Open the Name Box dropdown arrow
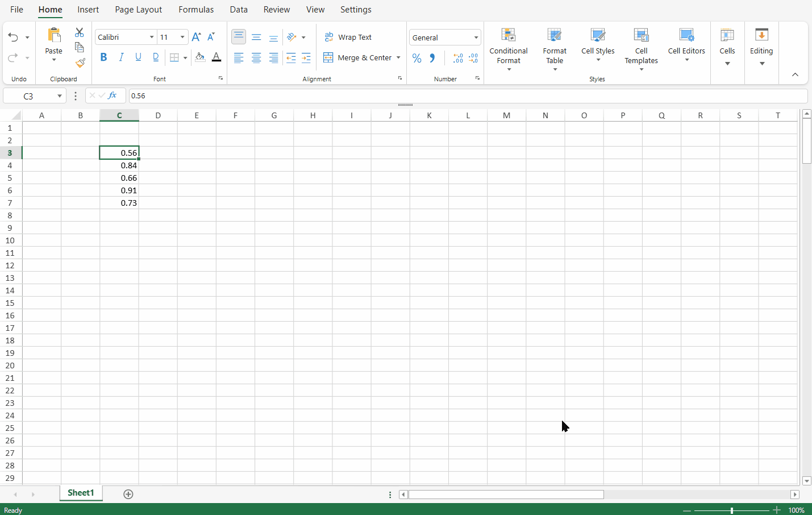This screenshot has width=812, height=515. (x=59, y=96)
